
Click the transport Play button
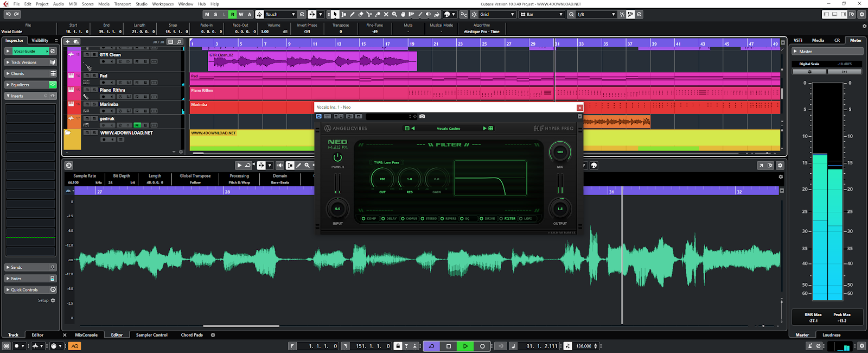(x=465, y=346)
